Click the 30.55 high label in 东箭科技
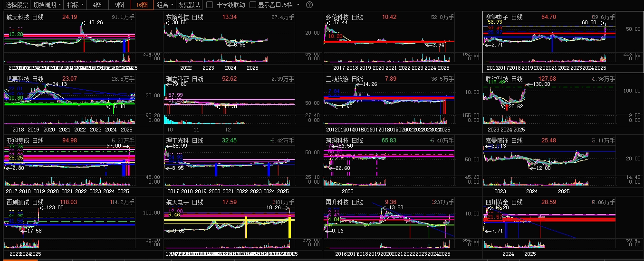This screenshot has height=261, width=644. [x=179, y=22]
